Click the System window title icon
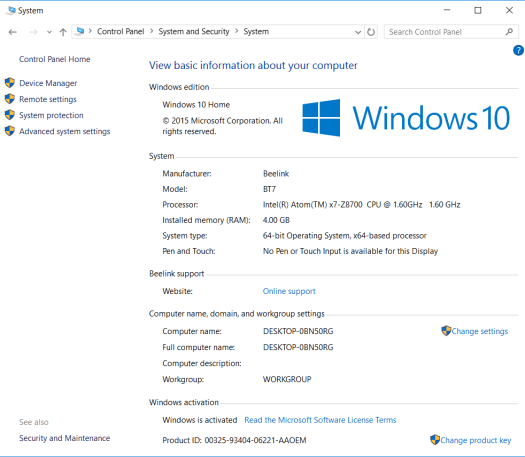This screenshot has width=525, height=457. tap(11, 10)
